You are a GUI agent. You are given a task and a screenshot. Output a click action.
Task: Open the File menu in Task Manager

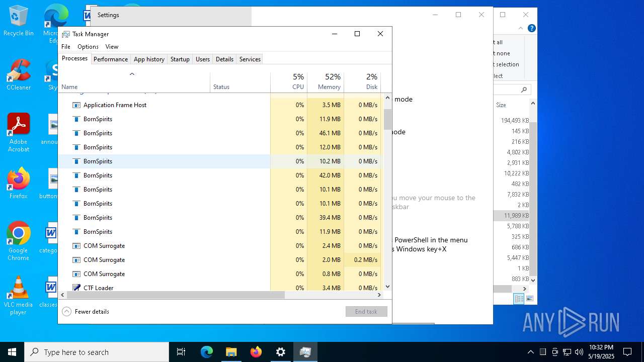[66, 47]
